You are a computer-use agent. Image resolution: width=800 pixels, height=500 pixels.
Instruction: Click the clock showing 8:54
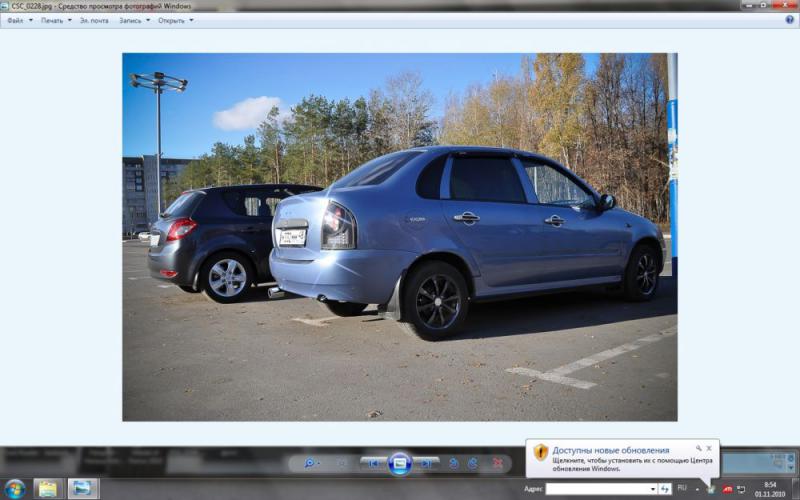coord(770,489)
